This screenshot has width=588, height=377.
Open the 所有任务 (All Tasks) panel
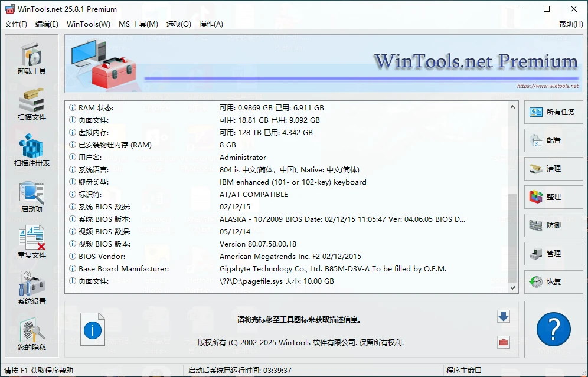pos(553,112)
